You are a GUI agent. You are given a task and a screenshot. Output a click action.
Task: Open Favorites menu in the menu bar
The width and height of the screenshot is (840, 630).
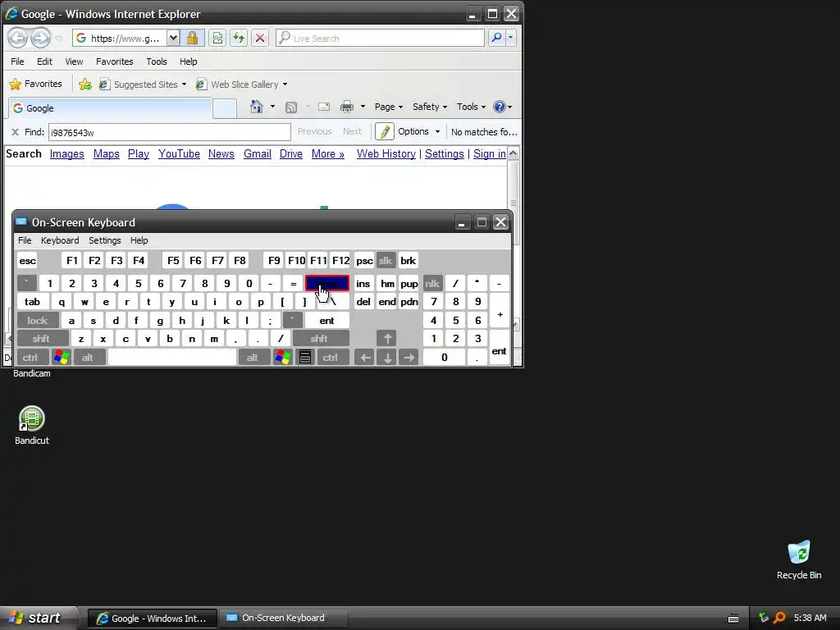pyautogui.click(x=115, y=62)
